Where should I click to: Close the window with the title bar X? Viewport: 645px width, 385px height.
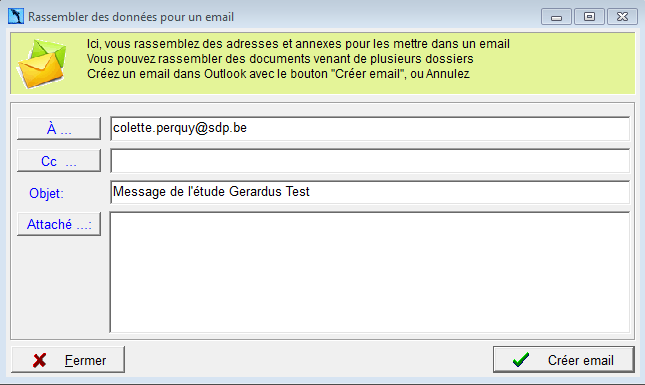pos(622,17)
